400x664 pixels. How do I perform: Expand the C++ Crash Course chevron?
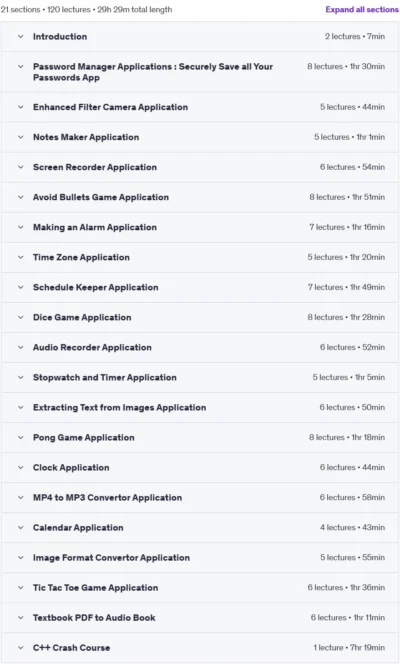(20, 648)
